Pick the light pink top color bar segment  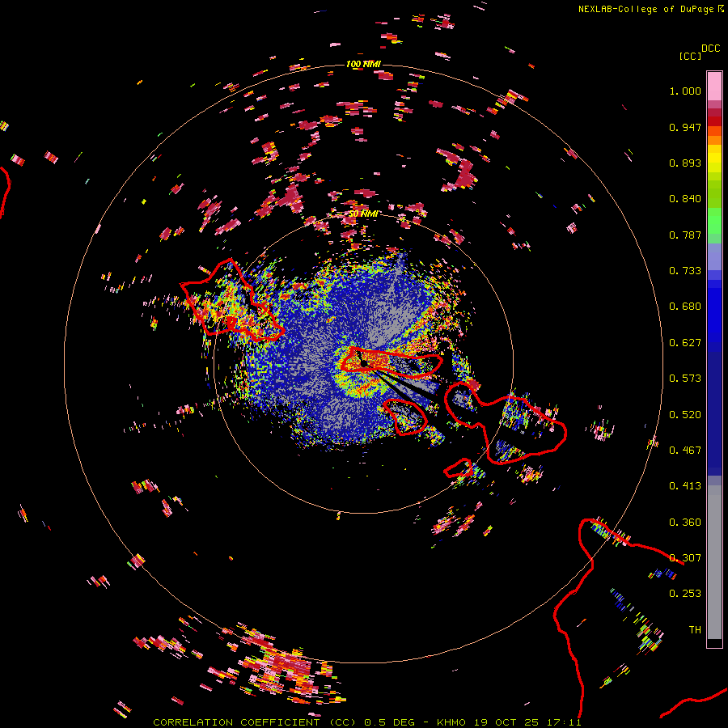714,86
